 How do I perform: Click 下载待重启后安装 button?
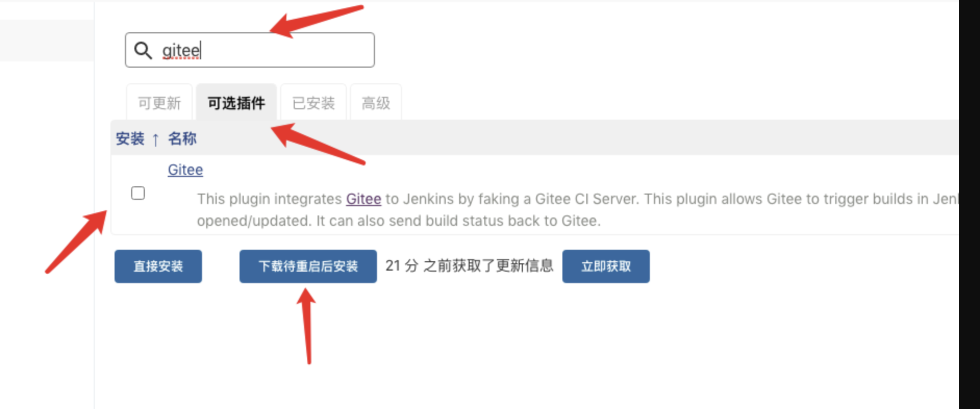(x=308, y=266)
